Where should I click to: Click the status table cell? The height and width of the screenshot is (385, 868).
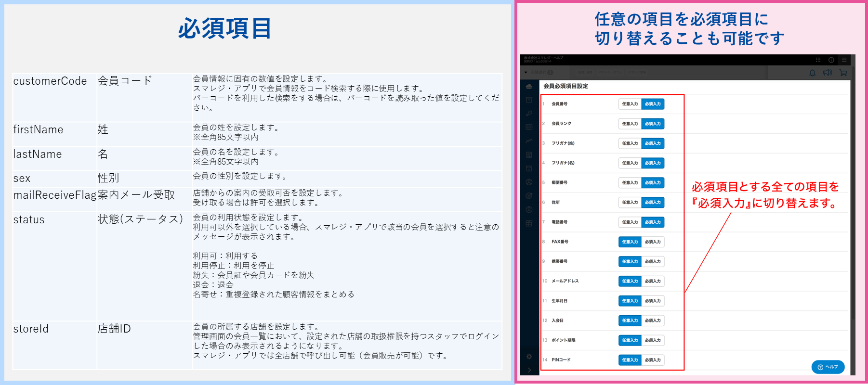54,266
